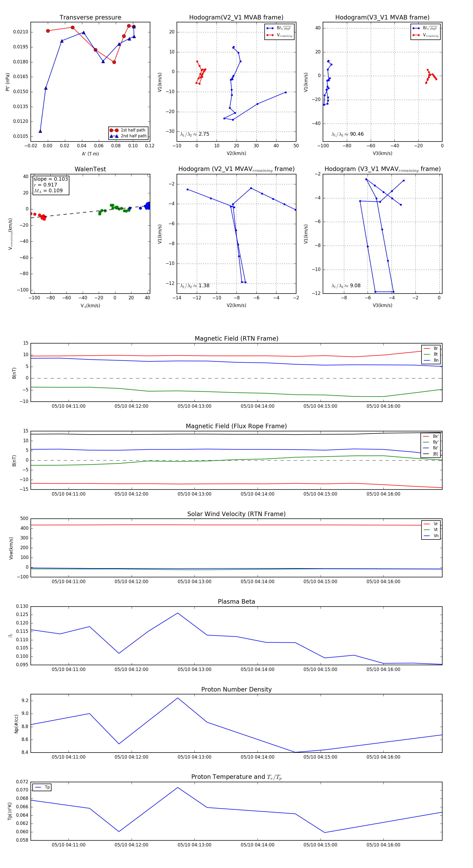Click the "Magnetic Field (Flux Rope Frame)" title
The height and width of the screenshot is (868, 473).
(x=236, y=426)
